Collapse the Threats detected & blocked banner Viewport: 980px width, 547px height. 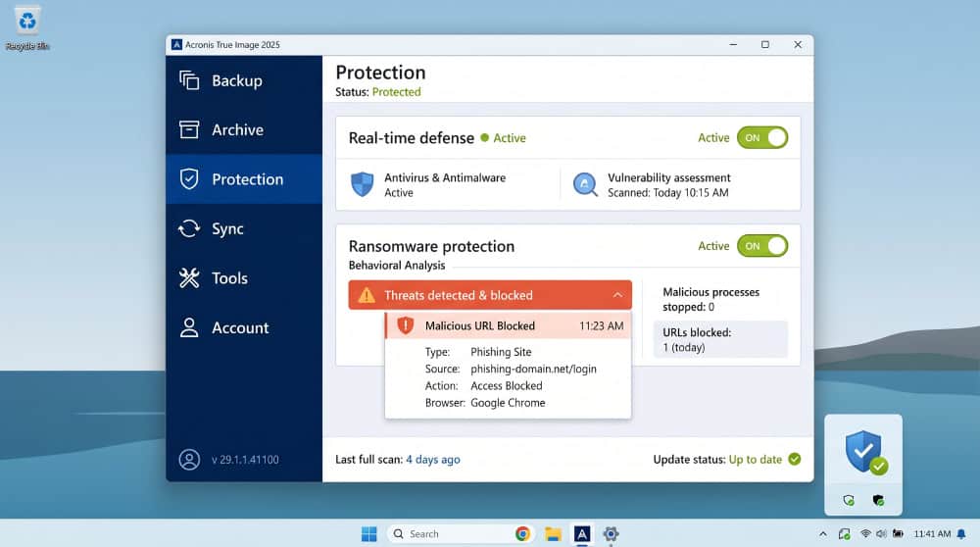click(617, 295)
